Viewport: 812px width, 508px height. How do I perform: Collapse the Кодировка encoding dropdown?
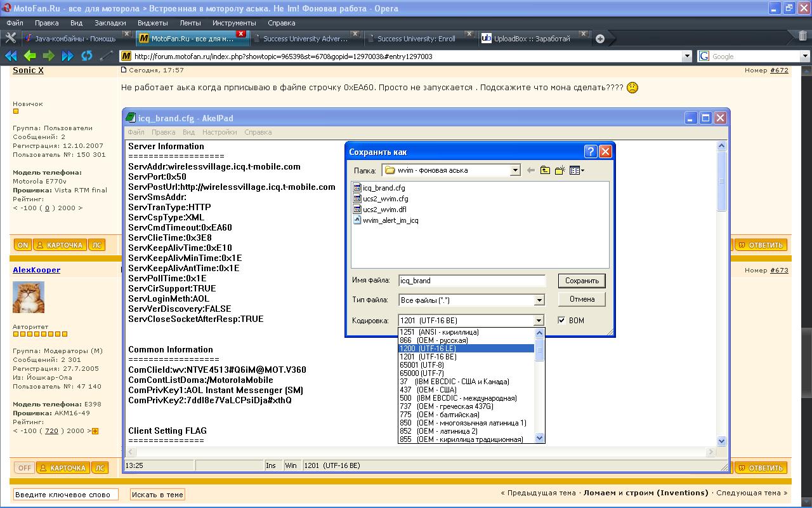coord(539,321)
